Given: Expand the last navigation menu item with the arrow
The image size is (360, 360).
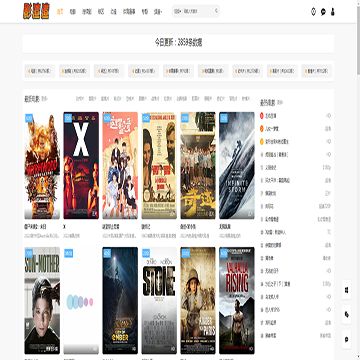Looking at the screenshot, I should point(158,12).
